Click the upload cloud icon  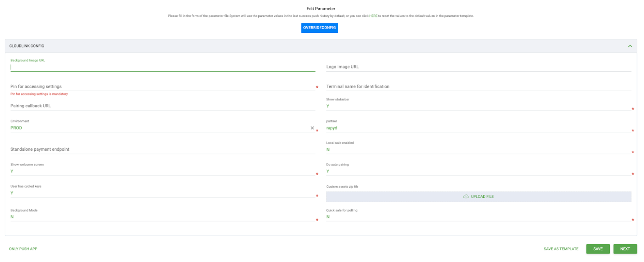pos(466,196)
